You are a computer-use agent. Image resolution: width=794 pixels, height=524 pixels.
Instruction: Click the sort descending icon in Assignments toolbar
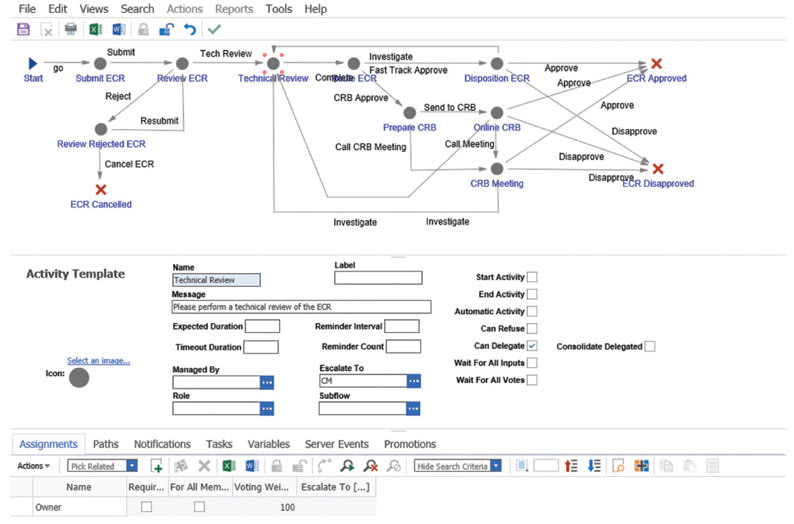click(x=594, y=466)
